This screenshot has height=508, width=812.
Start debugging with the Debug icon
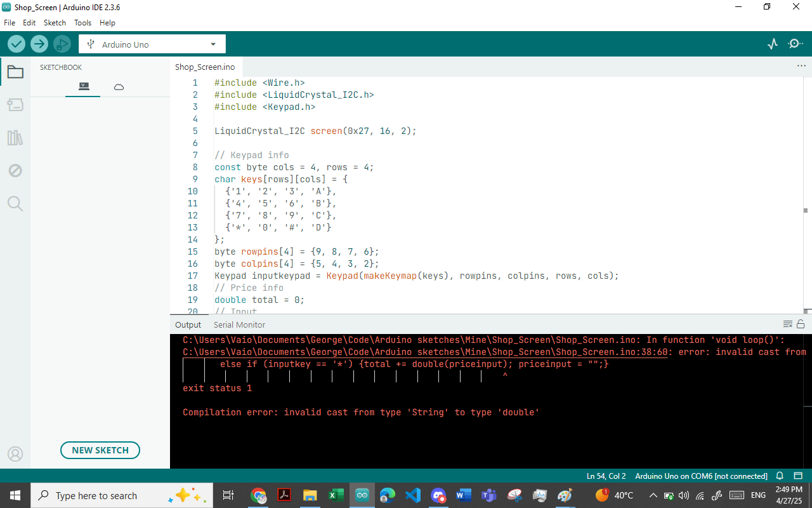(x=62, y=44)
